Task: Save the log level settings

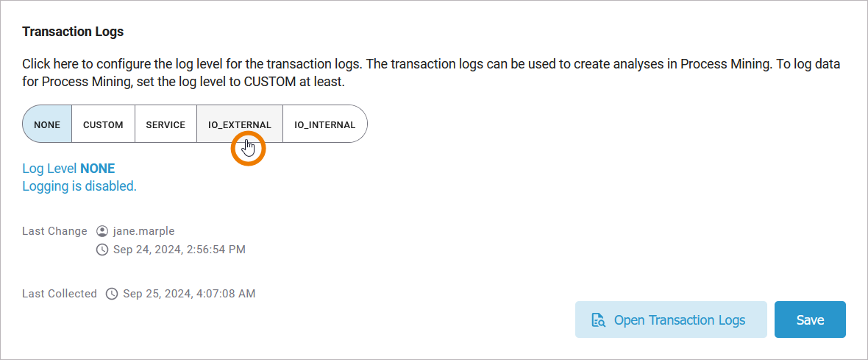Action: pos(810,320)
